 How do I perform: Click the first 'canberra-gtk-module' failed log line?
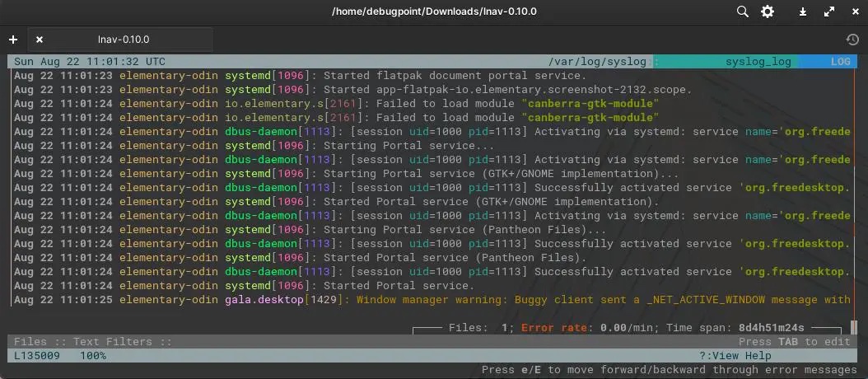pyautogui.click(x=412, y=104)
